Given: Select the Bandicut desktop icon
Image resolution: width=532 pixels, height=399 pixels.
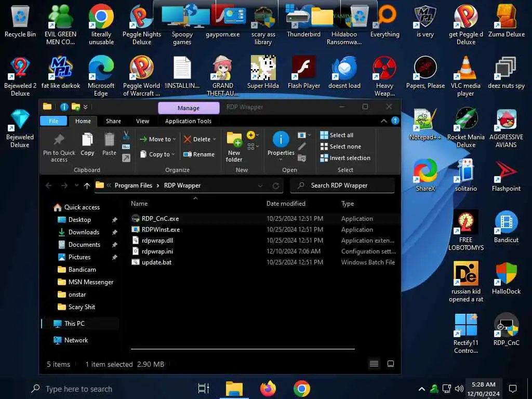Looking at the screenshot, I should pos(506,227).
